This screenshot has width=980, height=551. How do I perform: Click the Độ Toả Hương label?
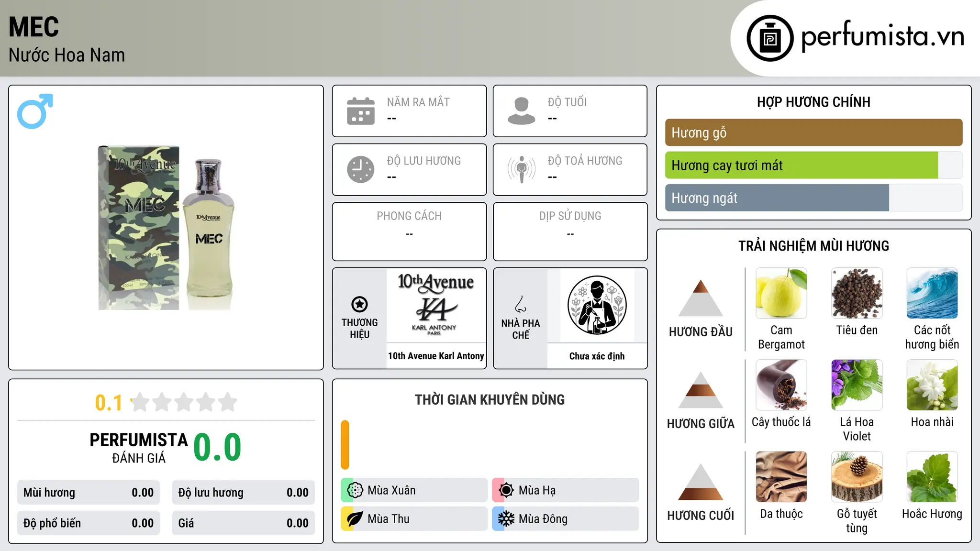coord(585,161)
